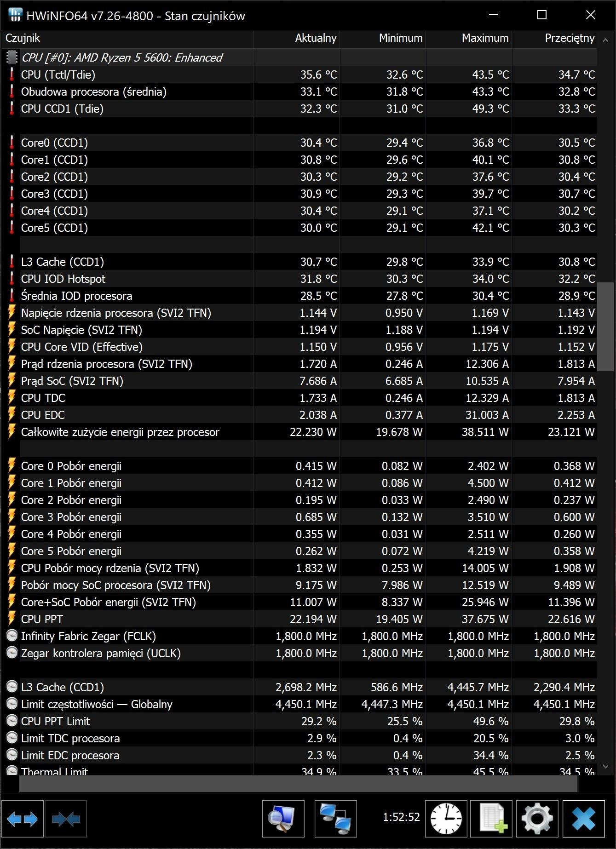Screen dimensions: 616x849
Task: Click clock icon of CPU PPT Limit row
Action: click(12, 721)
